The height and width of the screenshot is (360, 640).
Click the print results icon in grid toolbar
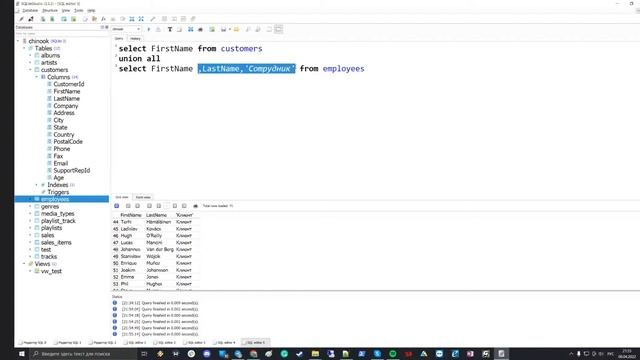tap(196, 206)
